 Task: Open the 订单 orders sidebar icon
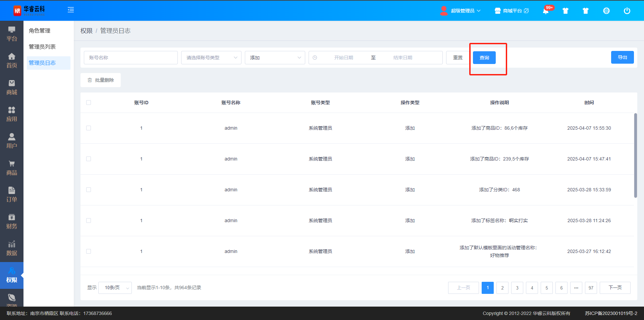[x=12, y=195]
